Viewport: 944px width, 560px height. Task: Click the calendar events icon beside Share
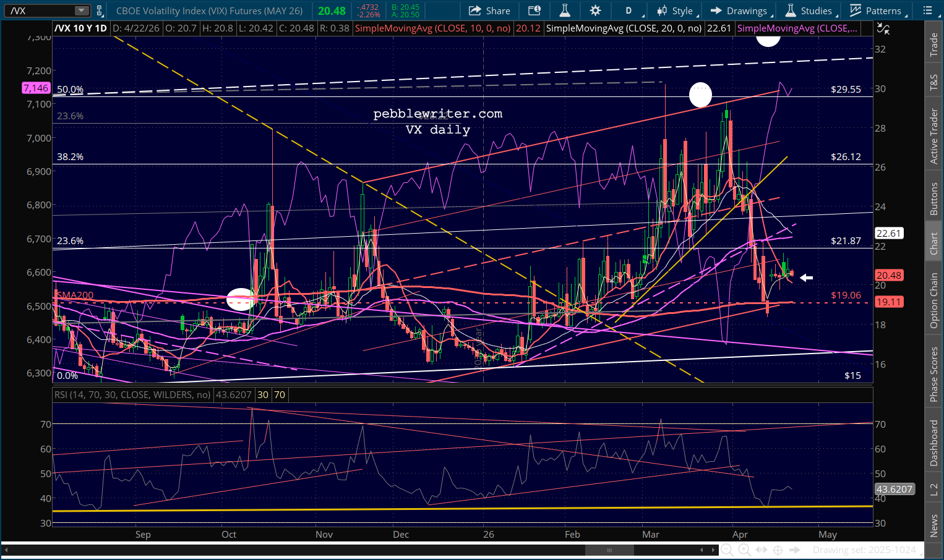click(x=534, y=11)
